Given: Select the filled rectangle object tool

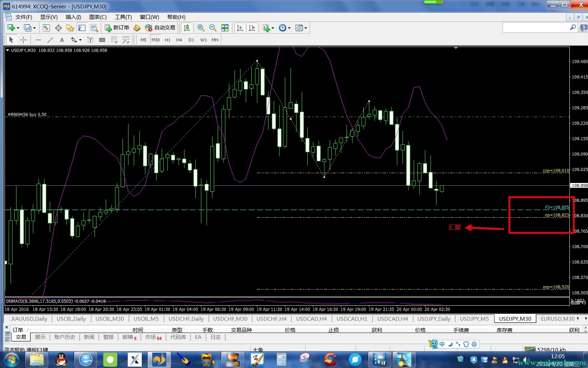Looking at the screenshot, I should (x=102, y=40).
